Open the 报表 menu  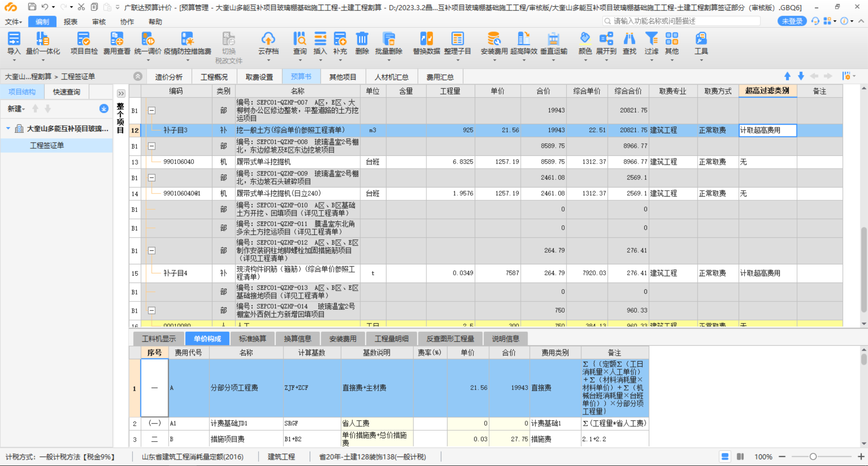pos(71,22)
